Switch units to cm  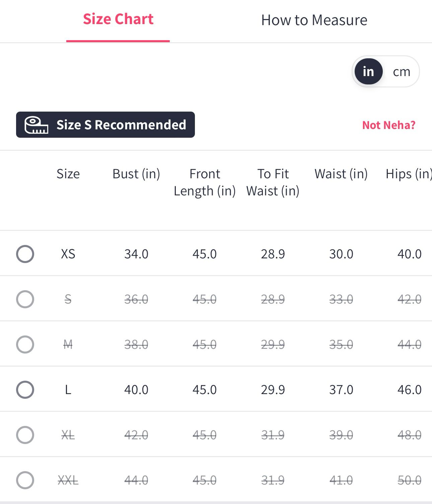point(401,71)
